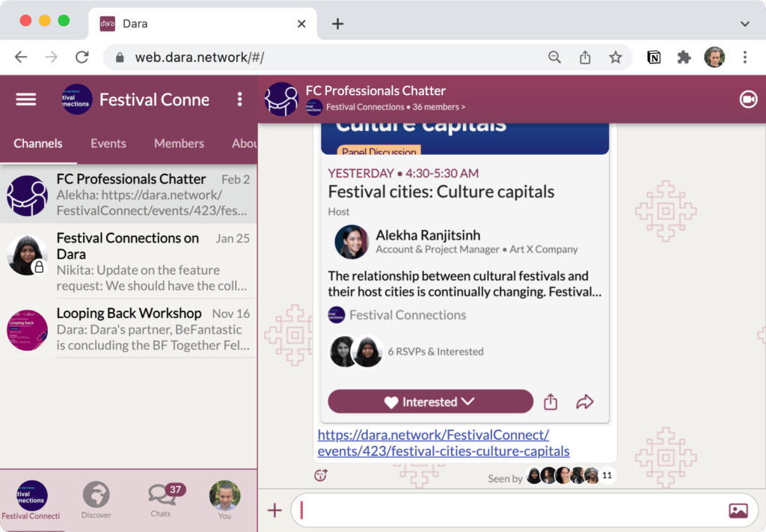Screen dimensions: 766x532
Task: Close the Dara browser tab
Action: pyautogui.click(x=301, y=23)
